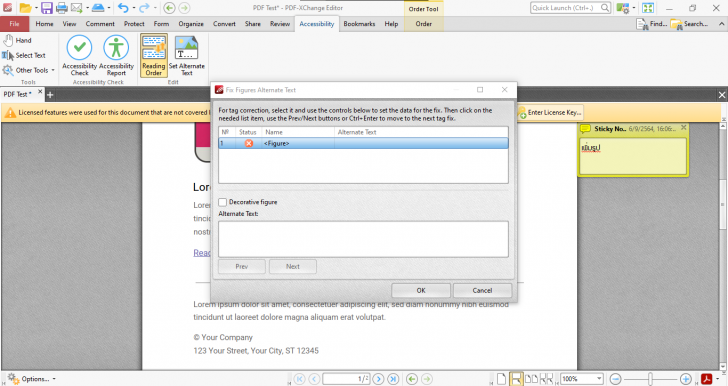728x386 pixels.
Task: Activate the Reading Order tool
Action: (154, 55)
